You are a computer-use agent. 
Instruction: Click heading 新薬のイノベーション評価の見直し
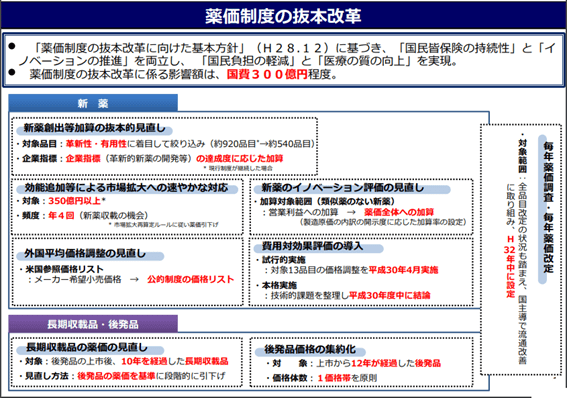[x=343, y=188]
